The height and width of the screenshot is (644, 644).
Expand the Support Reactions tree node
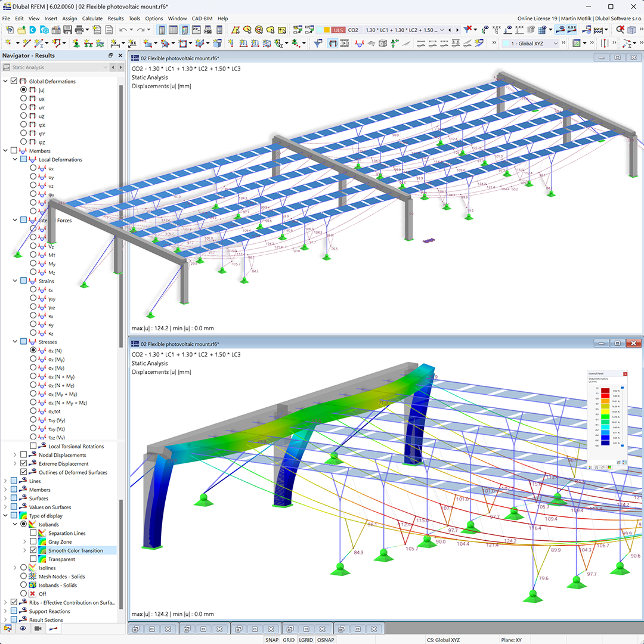5,611
